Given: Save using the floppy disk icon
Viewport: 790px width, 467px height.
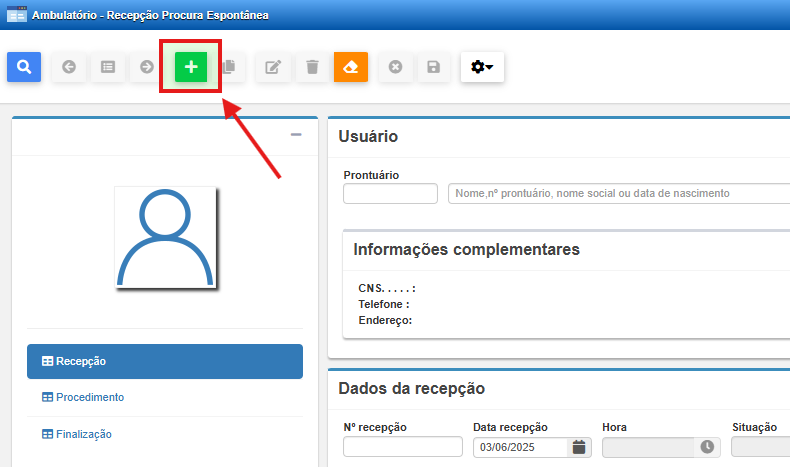Looking at the screenshot, I should point(433,67).
